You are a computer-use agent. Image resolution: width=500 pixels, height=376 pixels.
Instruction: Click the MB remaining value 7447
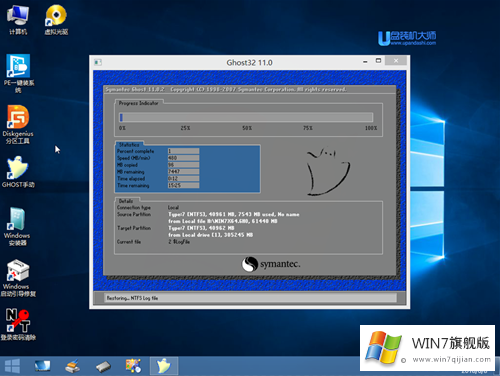tap(183, 171)
